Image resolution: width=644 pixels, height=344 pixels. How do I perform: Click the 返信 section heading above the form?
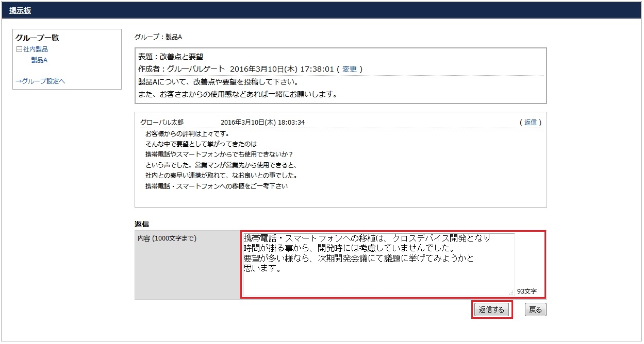click(x=142, y=224)
